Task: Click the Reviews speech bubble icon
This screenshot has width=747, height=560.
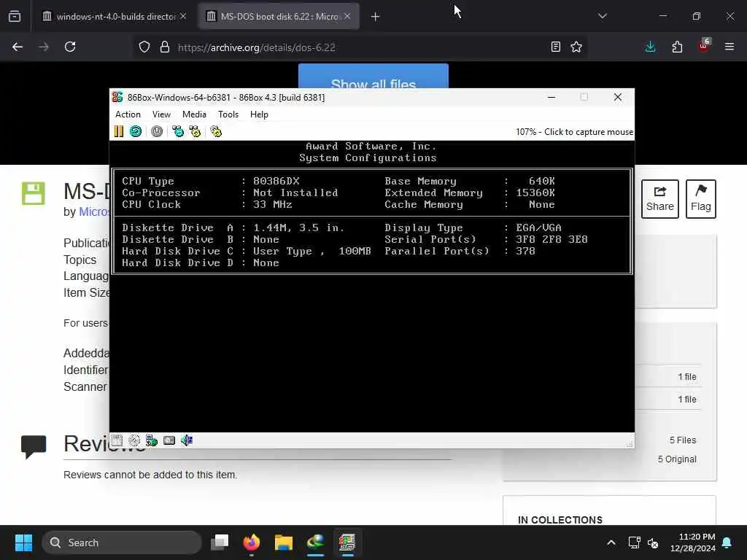Action: (x=34, y=447)
